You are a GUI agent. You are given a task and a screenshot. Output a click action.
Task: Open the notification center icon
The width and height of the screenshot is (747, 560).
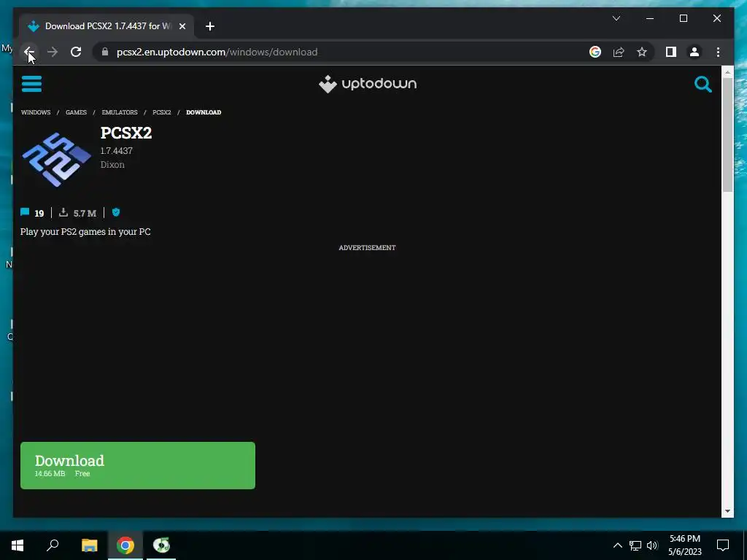click(723, 545)
